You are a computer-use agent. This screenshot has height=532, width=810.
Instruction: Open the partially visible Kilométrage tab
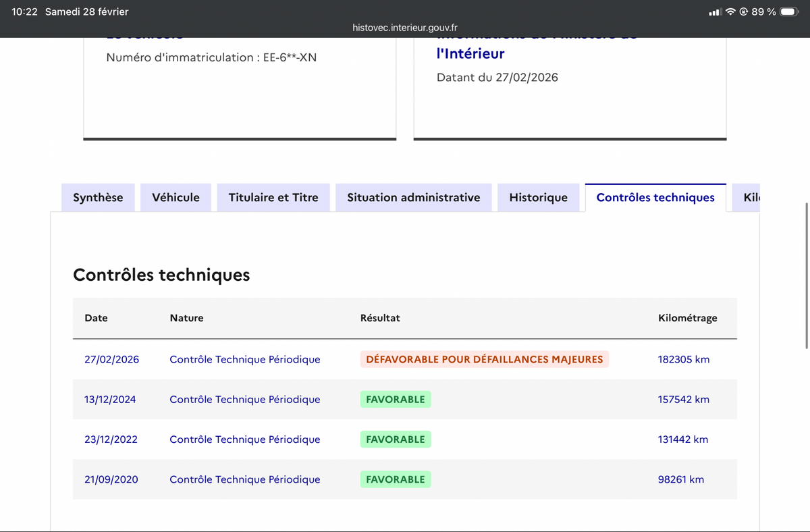(x=747, y=197)
